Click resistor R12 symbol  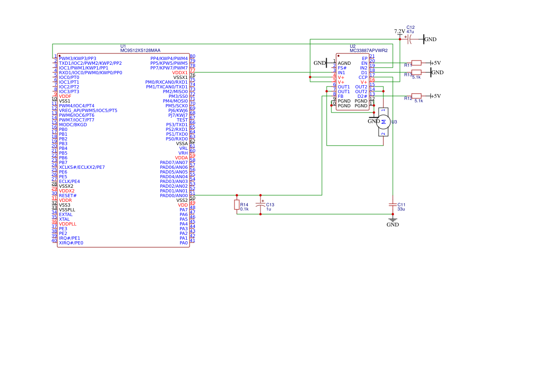416,96
